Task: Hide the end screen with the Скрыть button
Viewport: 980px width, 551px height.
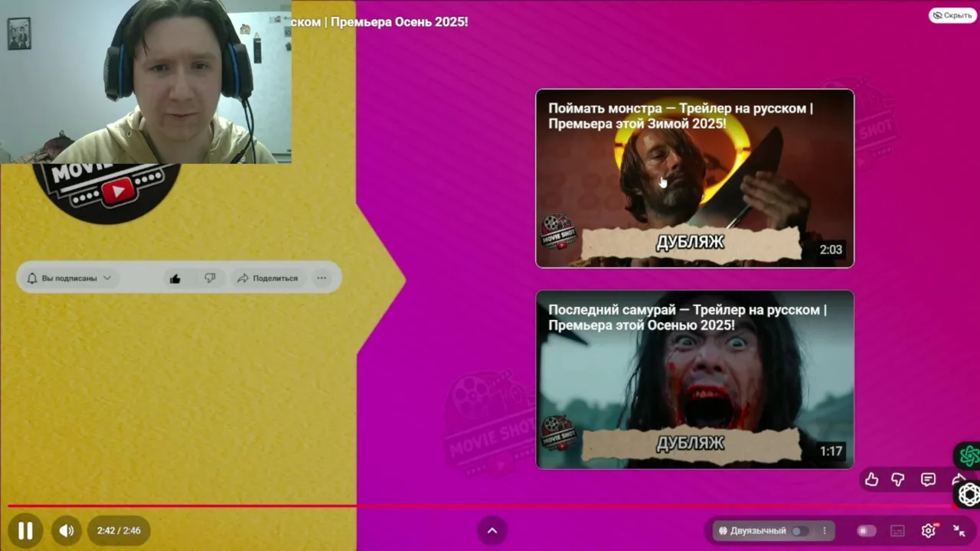Action: click(952, 15)
